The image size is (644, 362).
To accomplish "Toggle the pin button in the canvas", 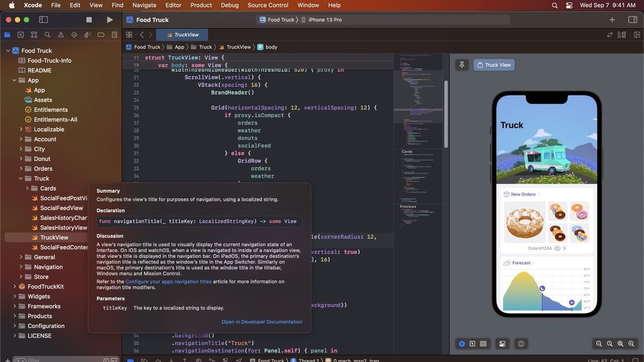I will tap(462, 64).
